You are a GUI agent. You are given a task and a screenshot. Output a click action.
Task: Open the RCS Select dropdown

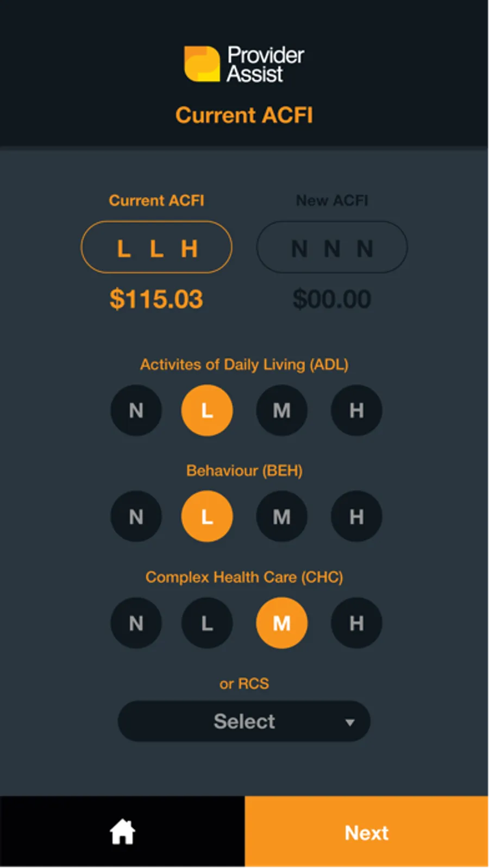[x=244, y=721]
